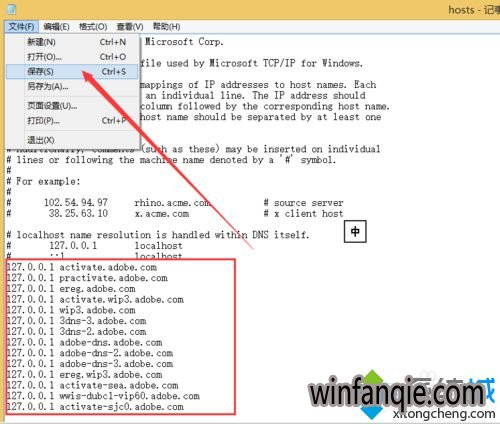500x424 pixels.
Task: Click the example IP 38.25.63.10
Action: (x=78, y=213)
